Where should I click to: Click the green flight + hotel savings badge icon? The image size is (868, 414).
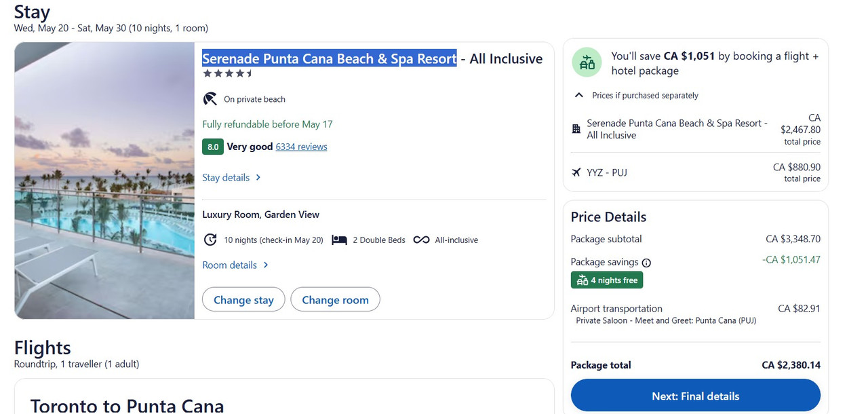coord(587,62)
